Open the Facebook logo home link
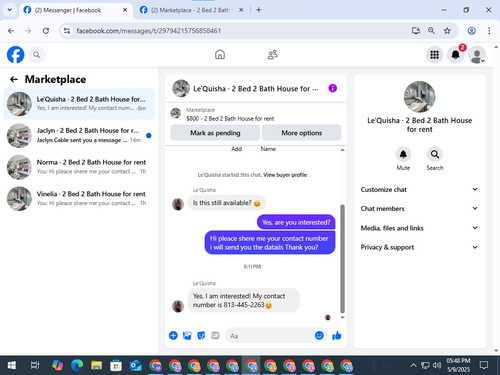This screenshot has height=375, width=500. (x=15, y=55)
